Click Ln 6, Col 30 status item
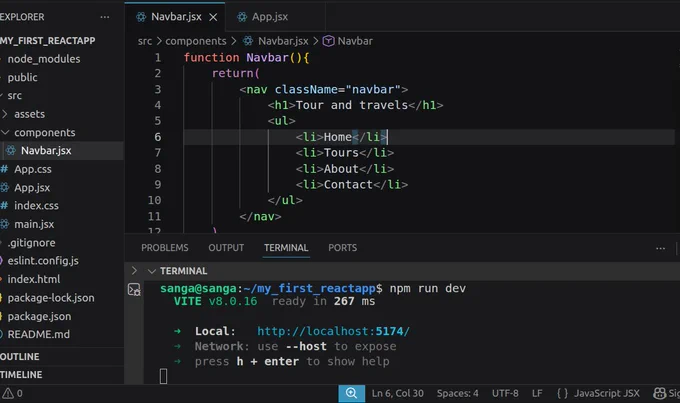Image resolution: width=680 pixels, height=403 pixels. [398, 393]
